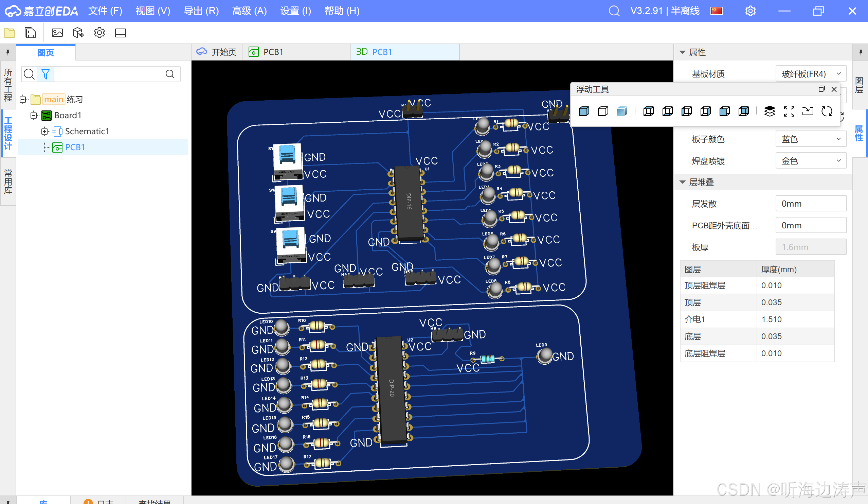Image resolution: width=868 pixels, height=504 pixels.
Task: Click the 介电1 thickness cell 1.510
Action: pos(796,319)
